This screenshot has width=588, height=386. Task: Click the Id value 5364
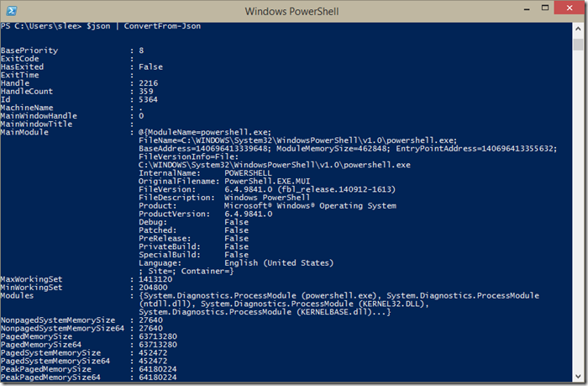point(149,98)
